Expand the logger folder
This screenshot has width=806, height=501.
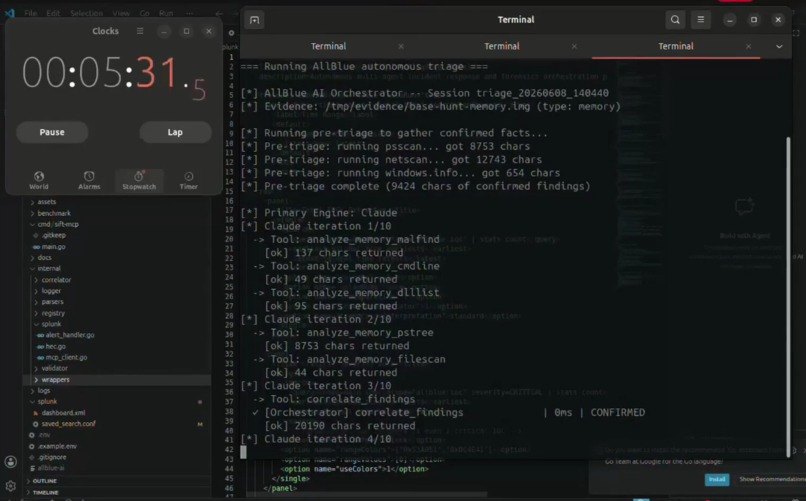pyautogui.click(x=36, y=291)
